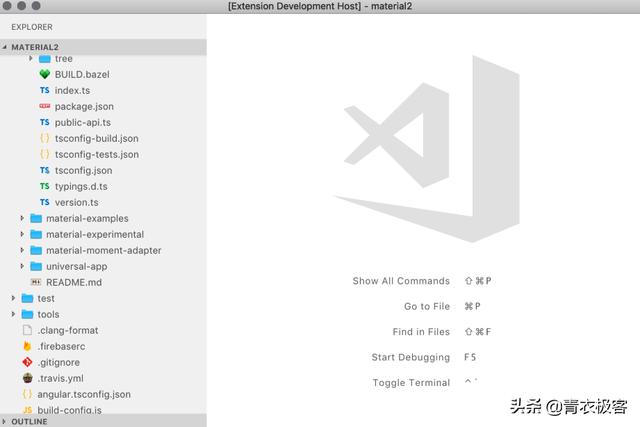Viewport: 640px width, 427px height.
Task: Click the blank file icon beside .clang-format
Action: 27,330
